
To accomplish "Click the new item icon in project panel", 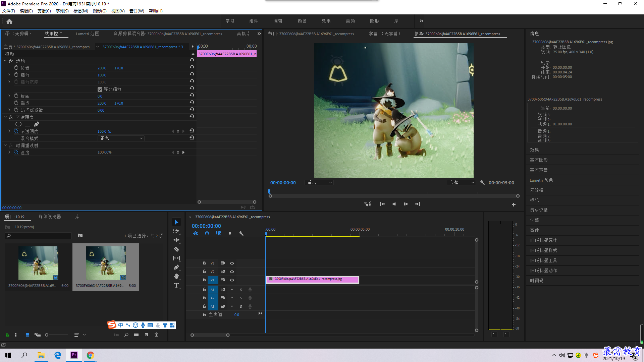I will click(x=147, y=335).
